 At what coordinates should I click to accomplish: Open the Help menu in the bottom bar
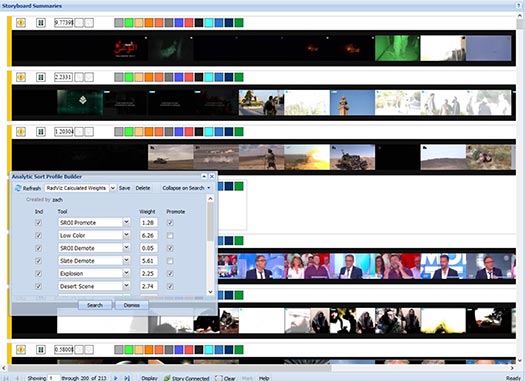264,378
